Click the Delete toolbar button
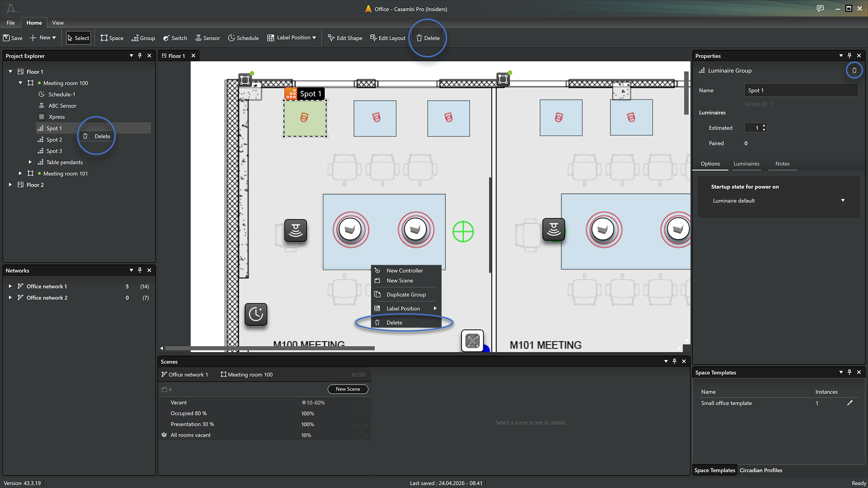Image resolution: width=868 pixels, height=488 pixels. click(428, 38)
